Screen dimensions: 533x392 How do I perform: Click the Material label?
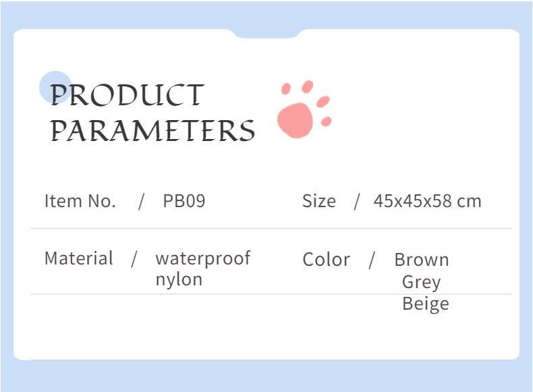79,258
